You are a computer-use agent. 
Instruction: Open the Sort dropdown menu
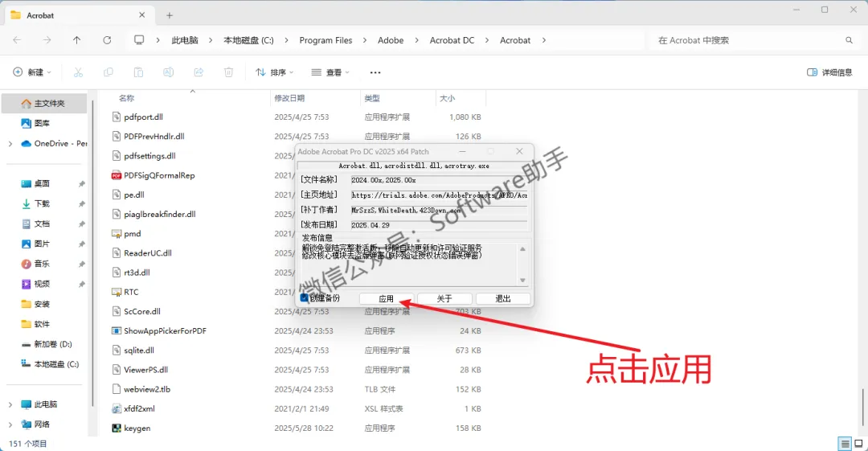point(275,72)
